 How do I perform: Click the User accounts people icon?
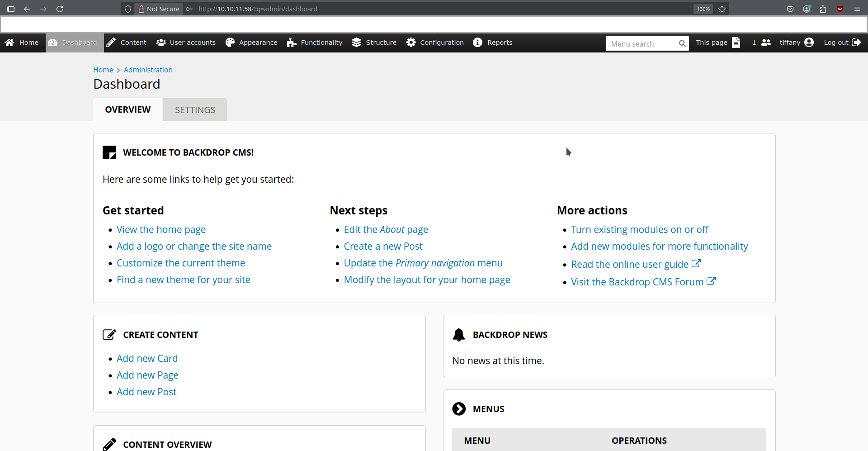tap(161, 43)
